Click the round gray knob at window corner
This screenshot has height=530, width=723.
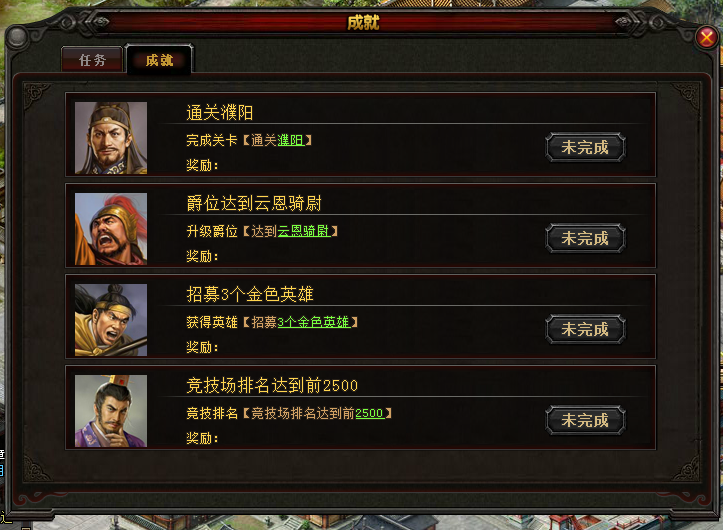18,37
